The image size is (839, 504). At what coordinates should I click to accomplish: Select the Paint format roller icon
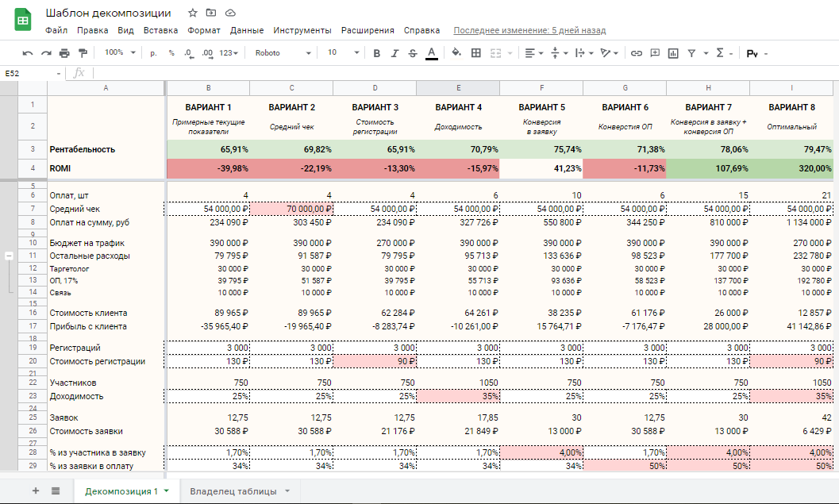point(83,53)
